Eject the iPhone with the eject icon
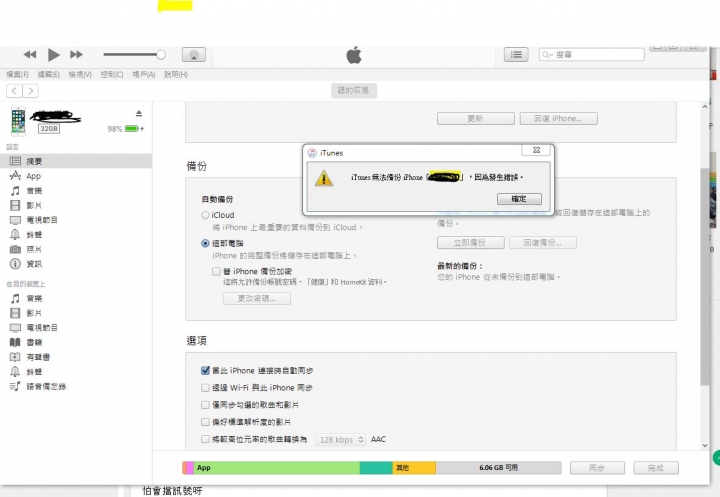 139,113
